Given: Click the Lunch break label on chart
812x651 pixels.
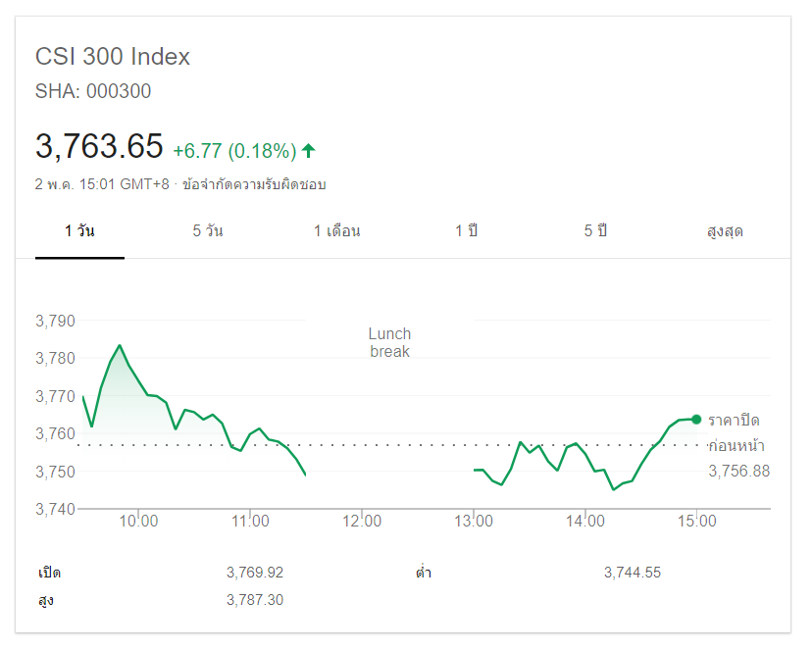Looking at the screenshot, I should 389,342.
